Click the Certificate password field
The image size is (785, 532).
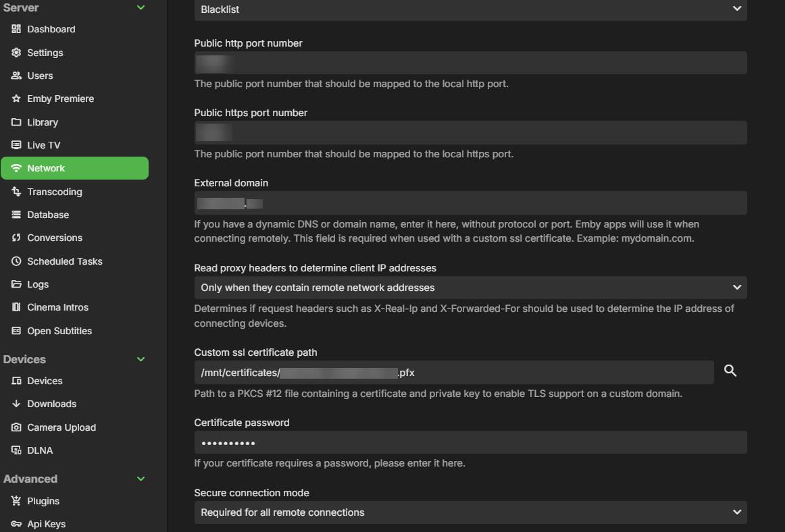pyautogui.click(x=470, y=443)
